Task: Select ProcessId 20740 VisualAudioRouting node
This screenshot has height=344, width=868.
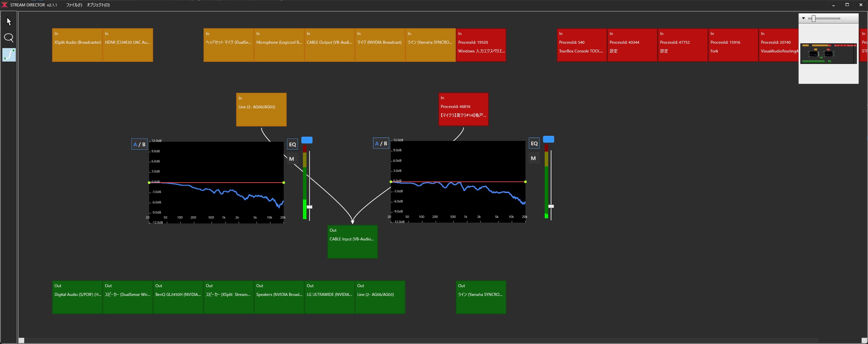Action: (779, 45)
